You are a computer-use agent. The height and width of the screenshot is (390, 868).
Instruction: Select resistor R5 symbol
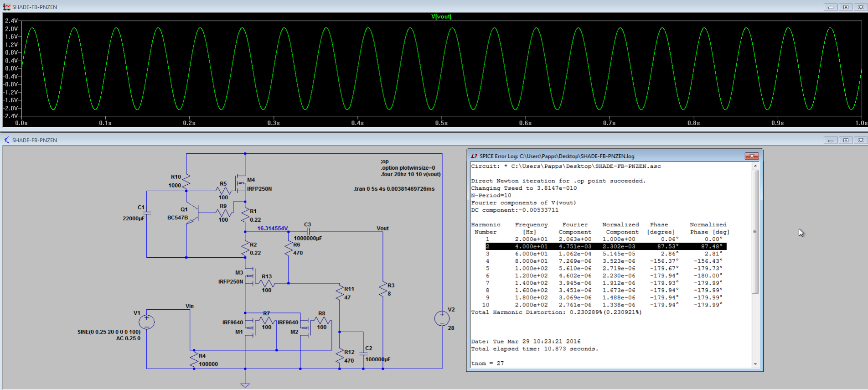click(223, 191)
